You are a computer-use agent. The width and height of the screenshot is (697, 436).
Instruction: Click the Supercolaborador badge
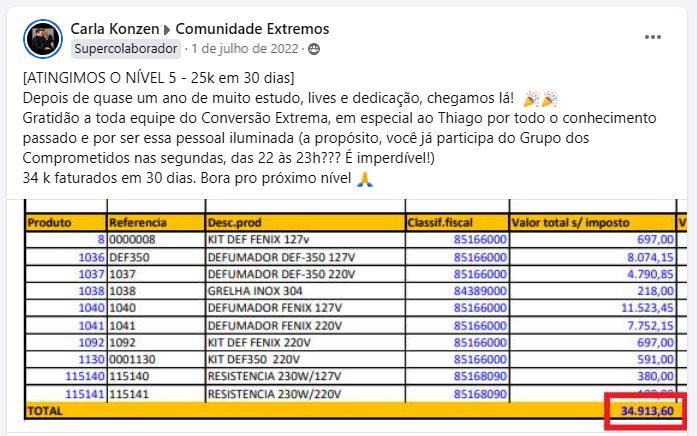[126, 48]
